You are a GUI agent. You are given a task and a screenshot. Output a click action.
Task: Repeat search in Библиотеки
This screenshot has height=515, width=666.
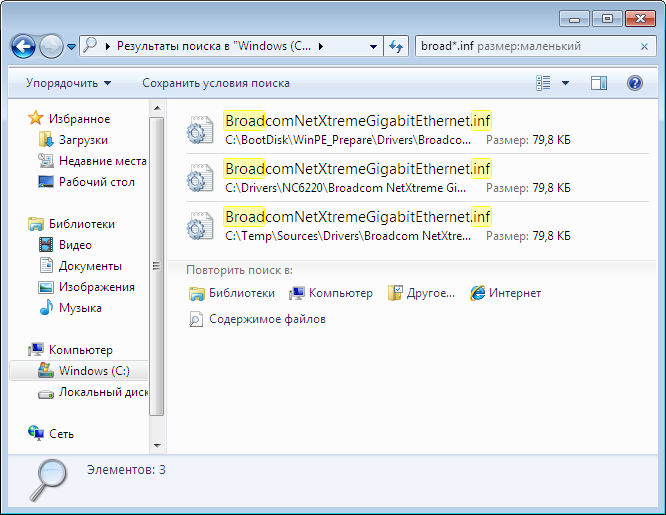click(232, 293)
